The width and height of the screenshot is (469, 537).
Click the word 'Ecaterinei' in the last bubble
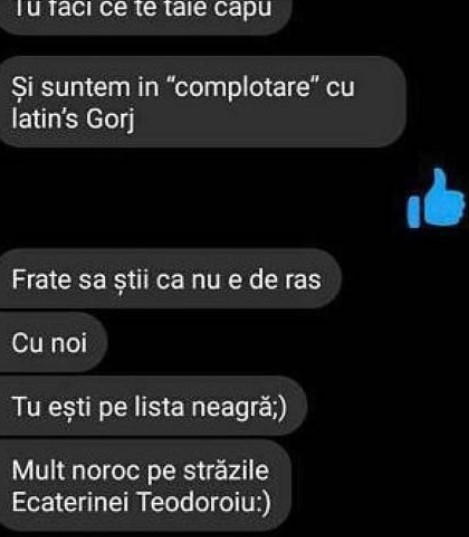pyautogui.click(x=70, y=502)
